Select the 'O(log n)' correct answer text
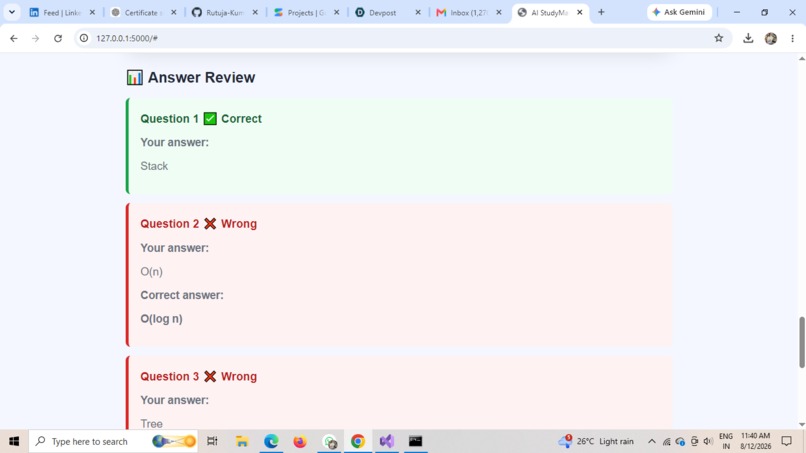 pyautogui.click(x=161, y=319)
